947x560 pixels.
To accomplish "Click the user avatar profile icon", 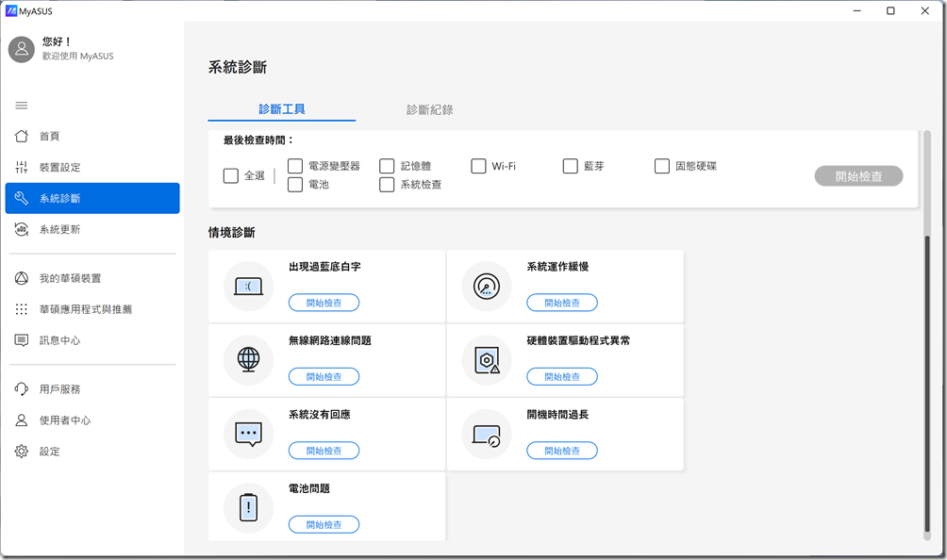I will coord(22,49).
